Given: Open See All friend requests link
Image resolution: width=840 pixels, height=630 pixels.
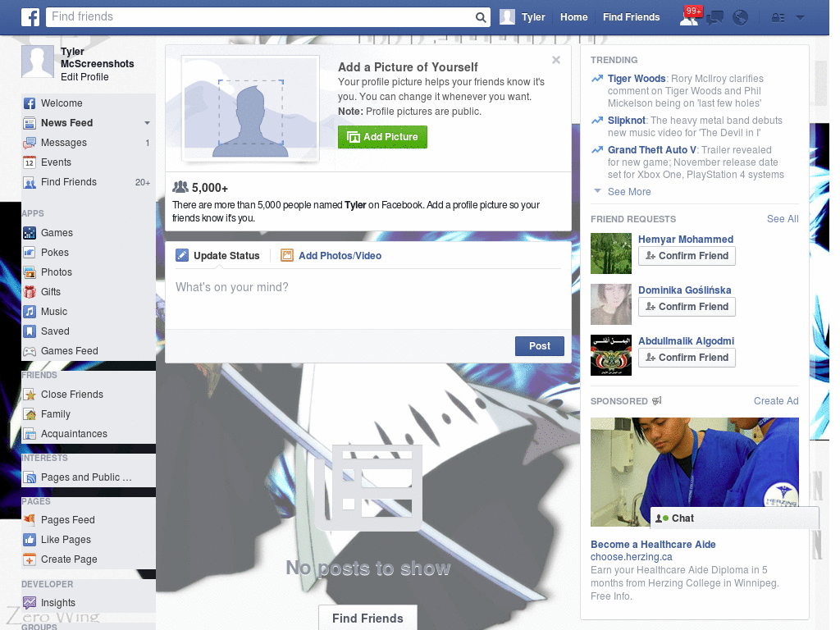Looking at the screenshot, I should click(x=782, y=219).
